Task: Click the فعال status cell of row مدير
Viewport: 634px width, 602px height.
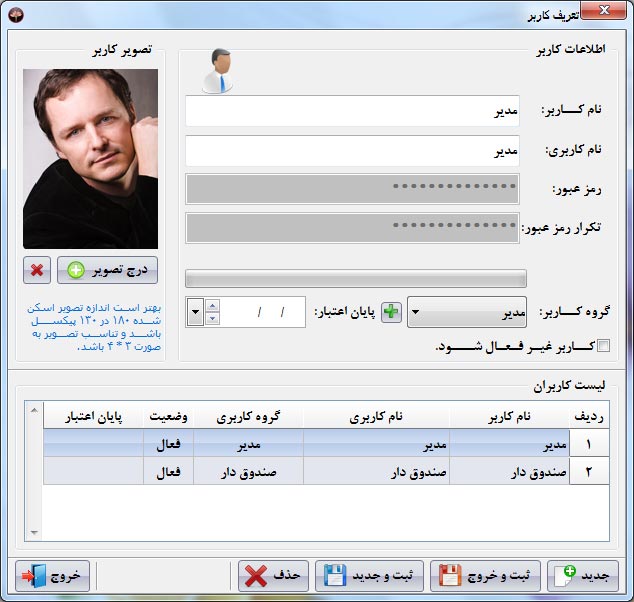Action: [169, 444]
